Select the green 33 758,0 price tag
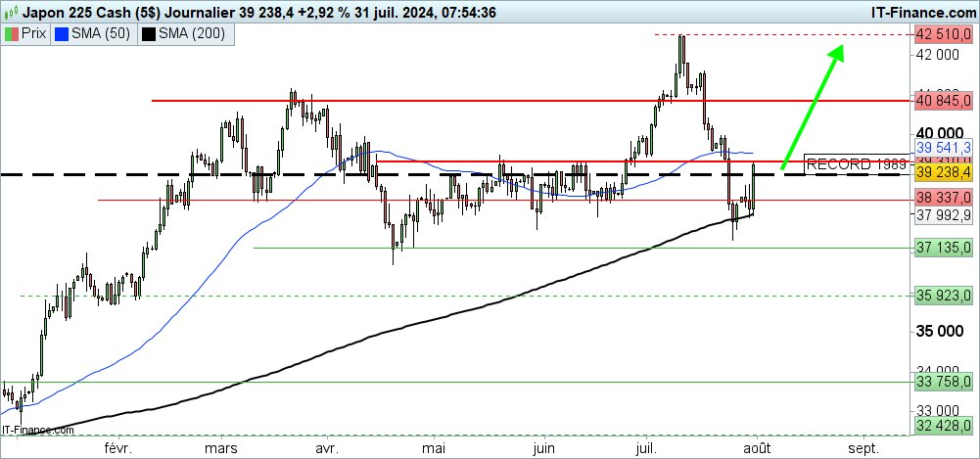Image resolution: width=980 pixels, height=459 pixels. [x=943, y=382]
